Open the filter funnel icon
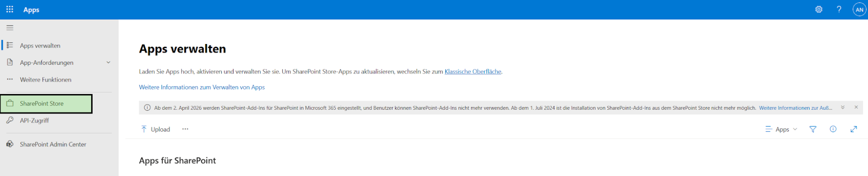 813,129
